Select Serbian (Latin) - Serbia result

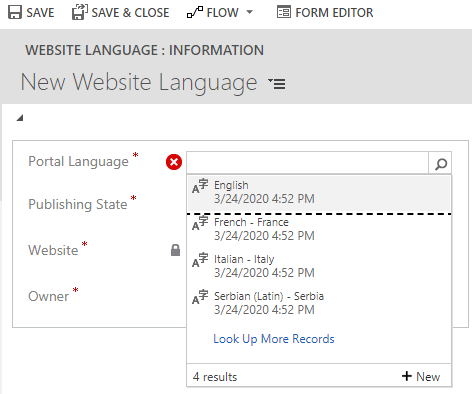(319, 303)
